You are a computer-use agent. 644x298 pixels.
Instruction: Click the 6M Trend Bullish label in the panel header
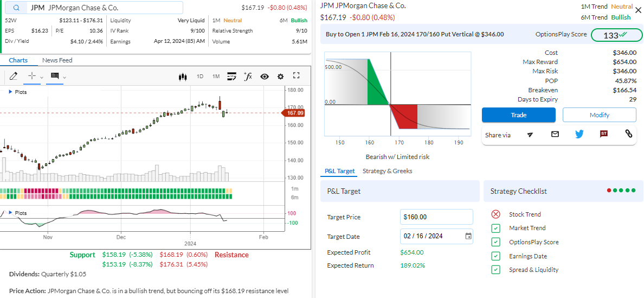621,17
